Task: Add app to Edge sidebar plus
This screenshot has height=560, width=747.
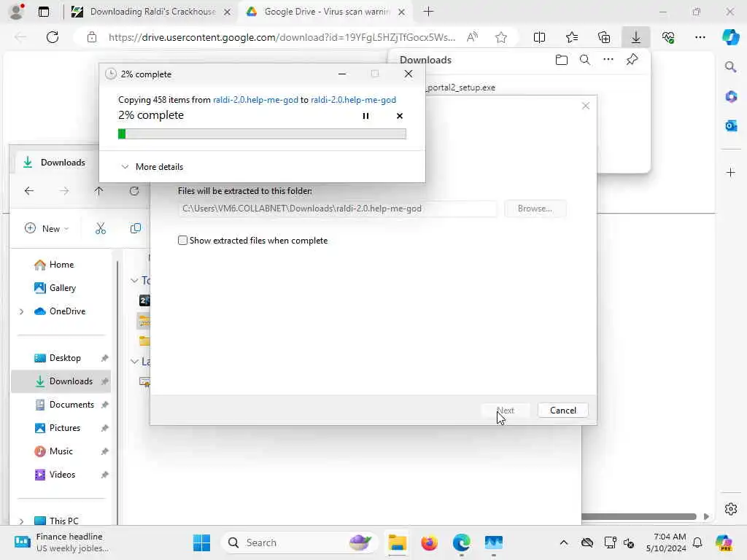Action: pos(730,172)
